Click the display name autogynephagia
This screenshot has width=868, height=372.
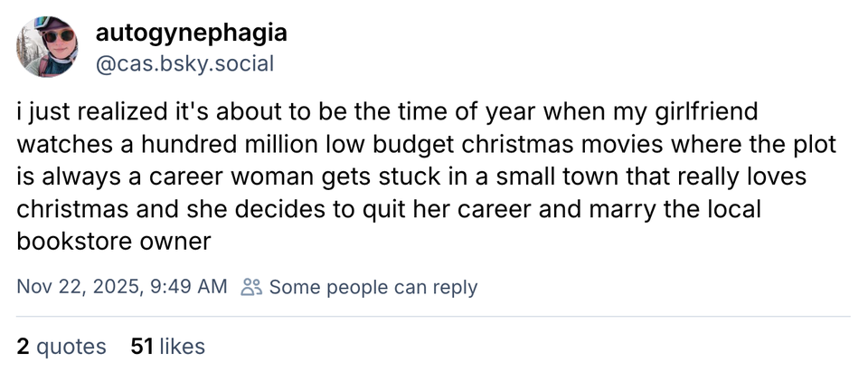(191, 33)
